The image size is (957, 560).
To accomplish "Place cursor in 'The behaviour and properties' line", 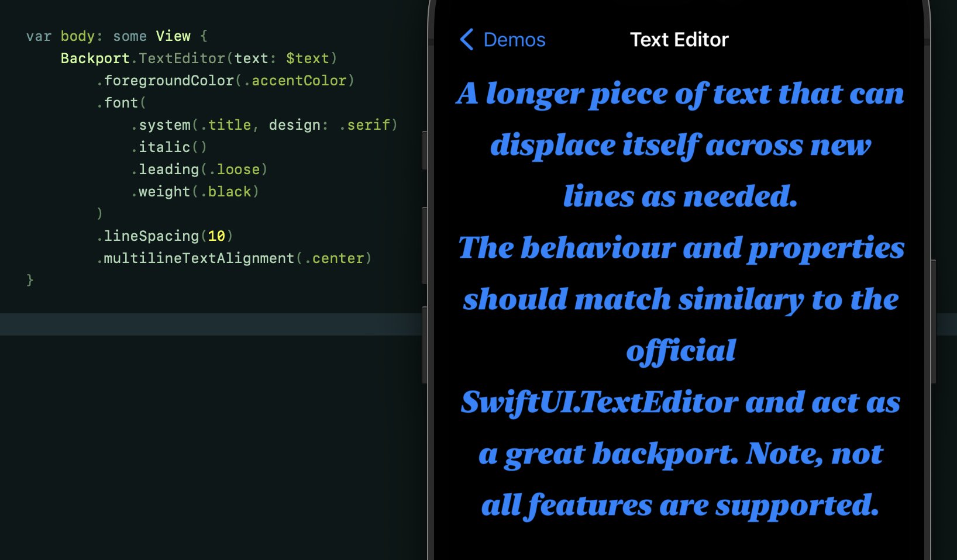I will (681, 248).
